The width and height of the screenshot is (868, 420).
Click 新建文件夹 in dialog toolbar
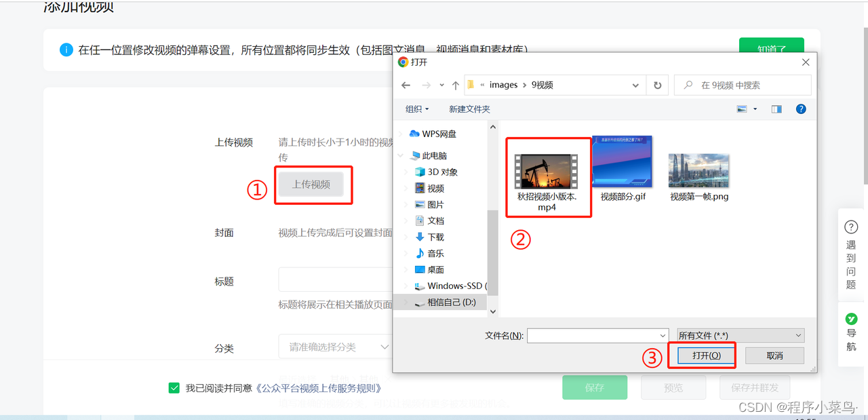coord(469,109)
